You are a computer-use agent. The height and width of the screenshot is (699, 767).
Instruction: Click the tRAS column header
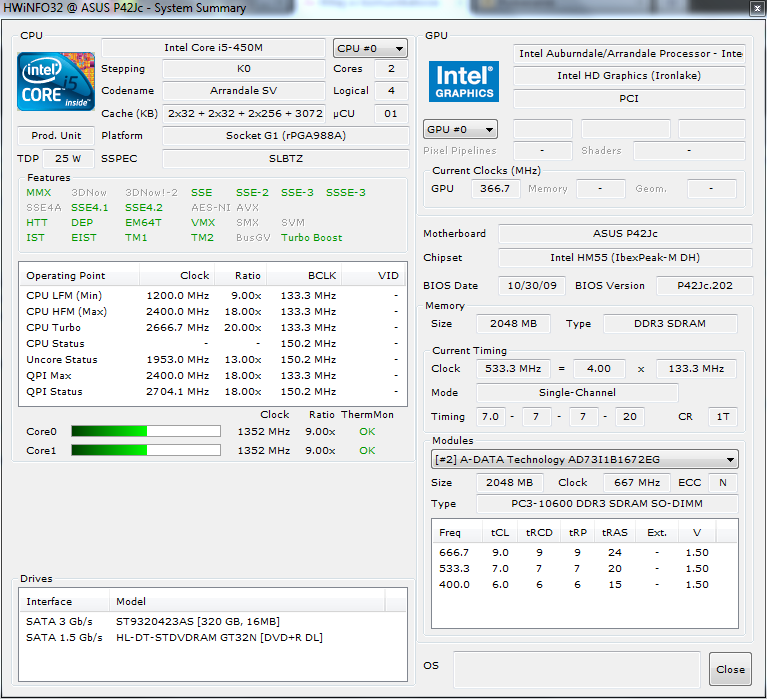click(614, 532)
